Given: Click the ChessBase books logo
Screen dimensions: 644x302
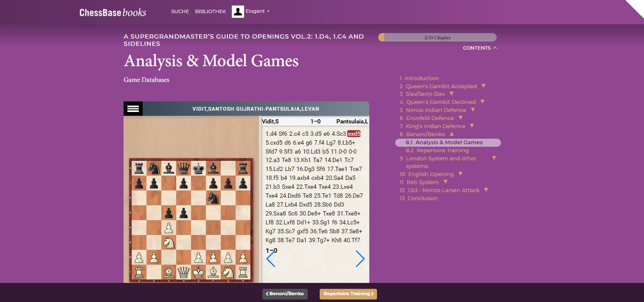Looking at the screenshot, I should (113, 12).
